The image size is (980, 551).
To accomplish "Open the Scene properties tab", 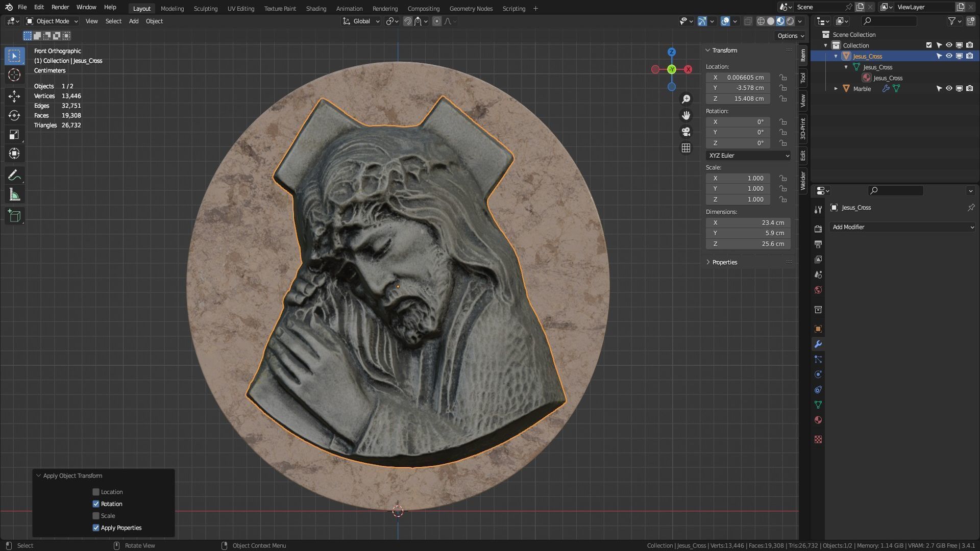I will tap(818, 274).
